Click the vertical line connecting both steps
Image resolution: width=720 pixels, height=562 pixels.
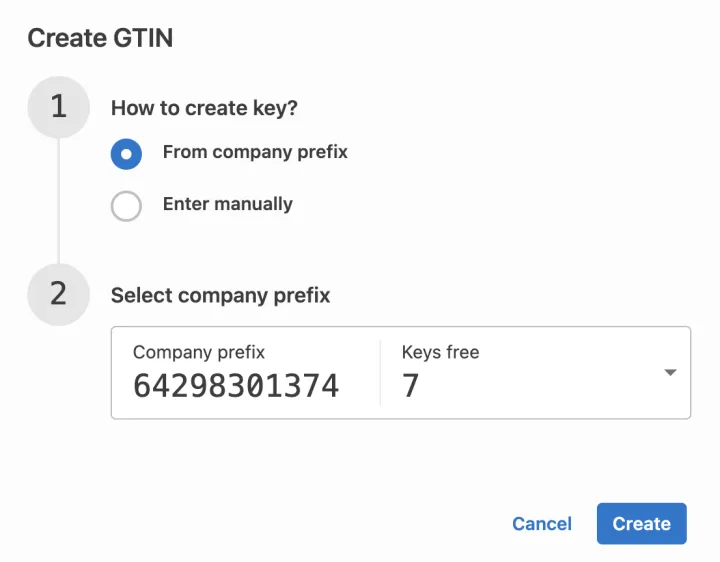pyautogui.click(x=59, y=200)
